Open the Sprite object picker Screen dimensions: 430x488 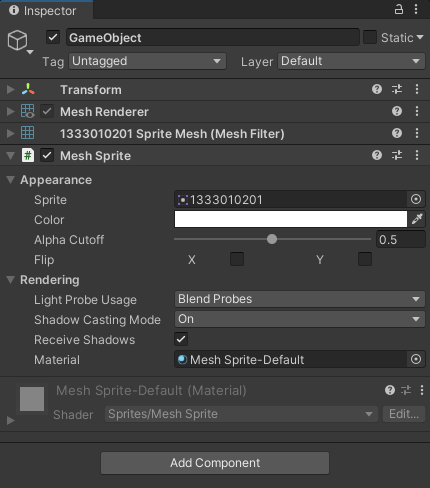(416, 199)
